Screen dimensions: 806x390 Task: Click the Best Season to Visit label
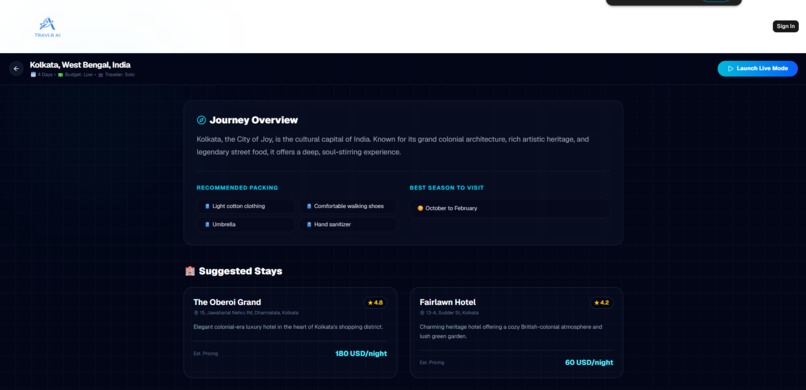447,188
